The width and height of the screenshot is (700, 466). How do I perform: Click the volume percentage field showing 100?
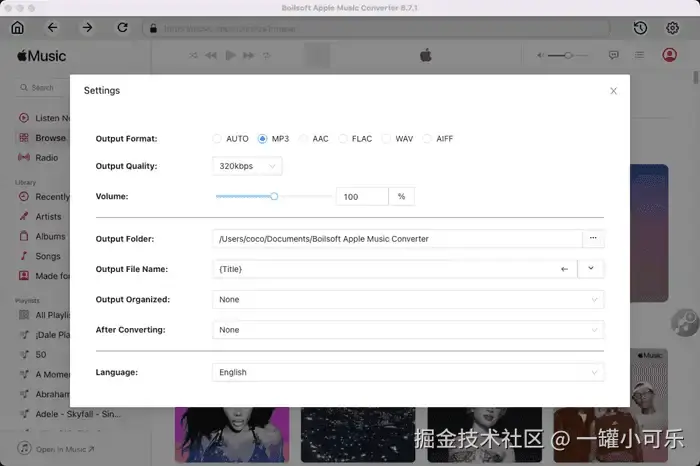tap(362, 197)
